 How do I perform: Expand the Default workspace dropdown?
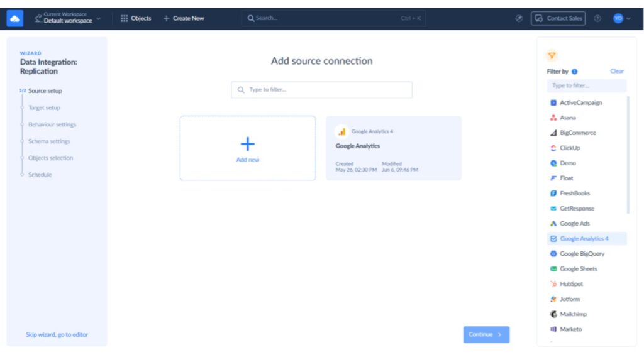click(68, 18)
